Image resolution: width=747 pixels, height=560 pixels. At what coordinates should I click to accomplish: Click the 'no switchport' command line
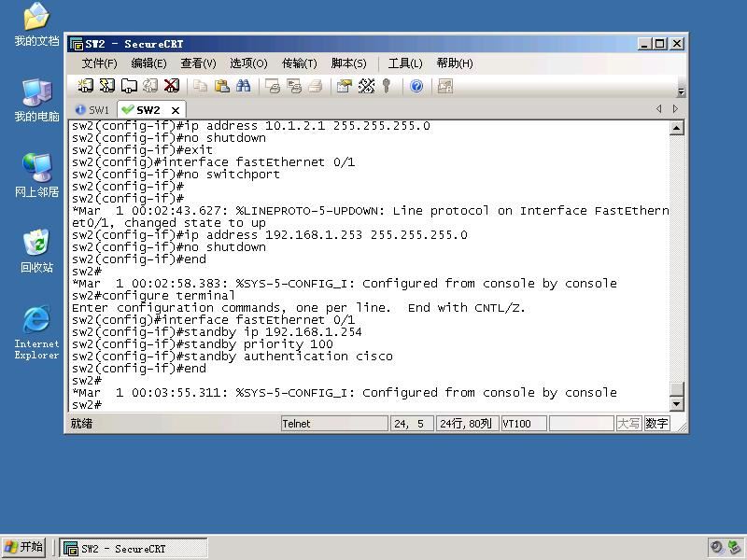click(176, 175)
